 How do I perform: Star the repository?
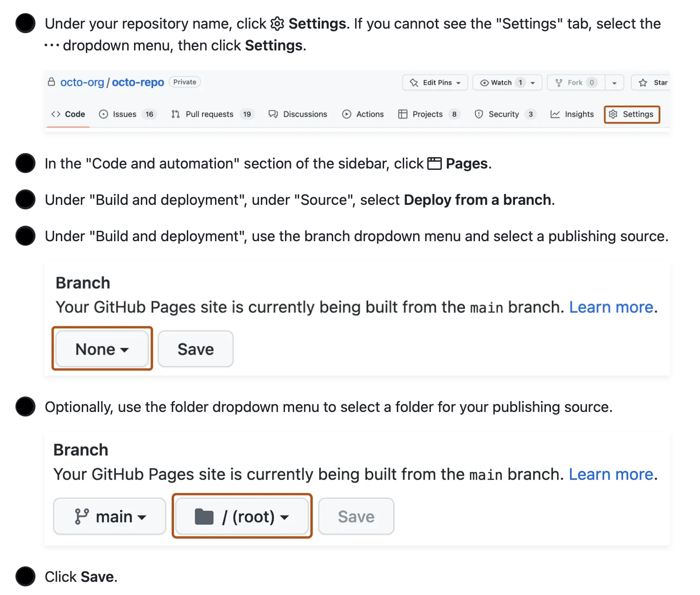(651, 83)
